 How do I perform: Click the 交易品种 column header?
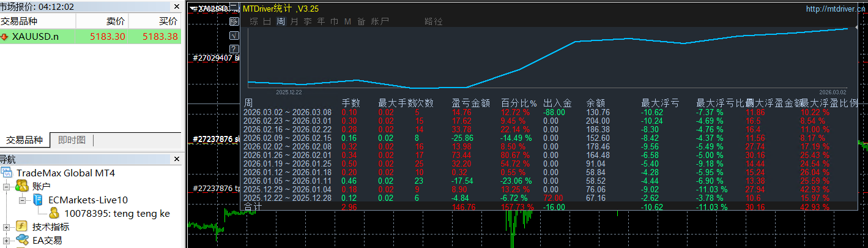point(38,21)
